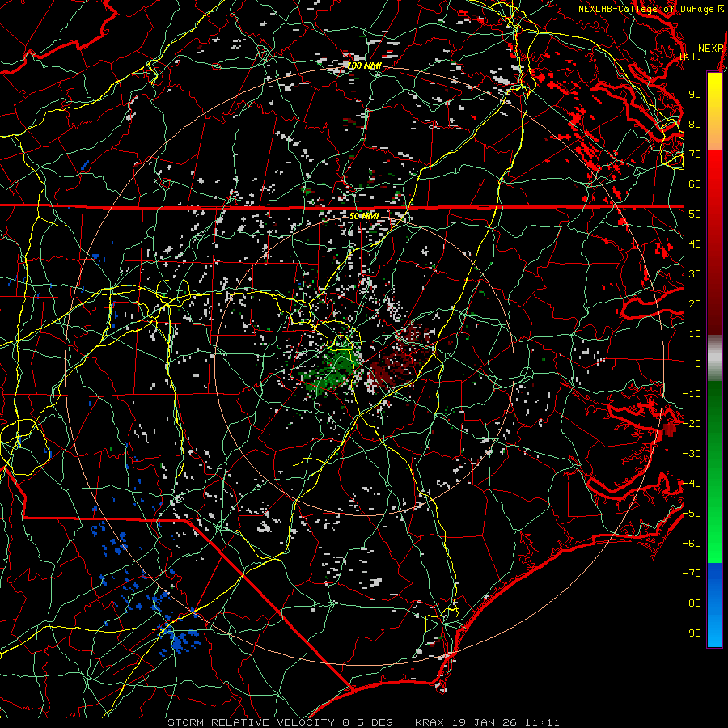Click the -20 value on velocity scale
The height and width of the screenshot is (728, 728).
(692, 424)
